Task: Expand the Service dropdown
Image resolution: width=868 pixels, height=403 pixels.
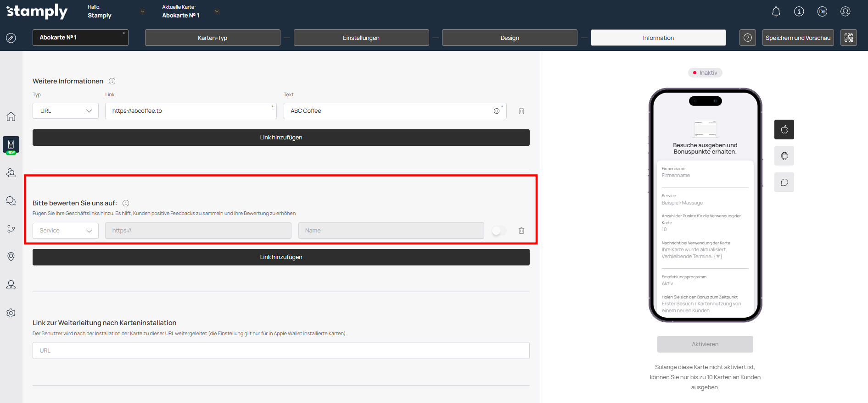Action: (x=66, y=231)
